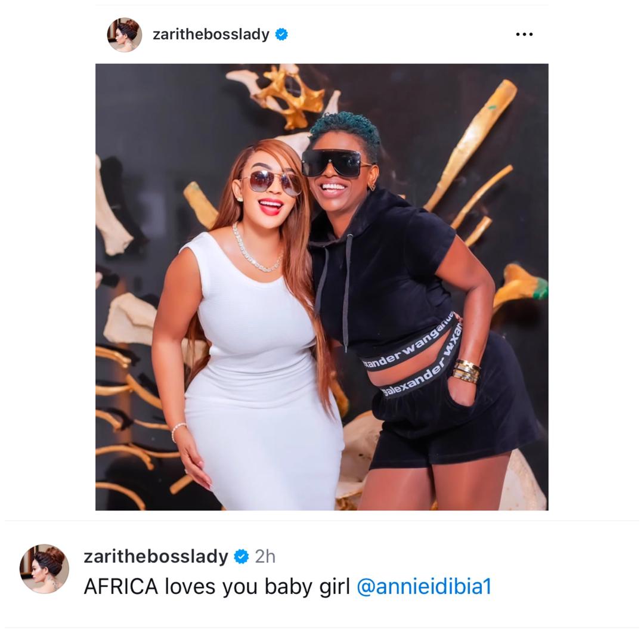This screenshot has width=644, height=644.
Task: Click the woman in the white dress
Action: pyautogui.click(x=247, y=329)
